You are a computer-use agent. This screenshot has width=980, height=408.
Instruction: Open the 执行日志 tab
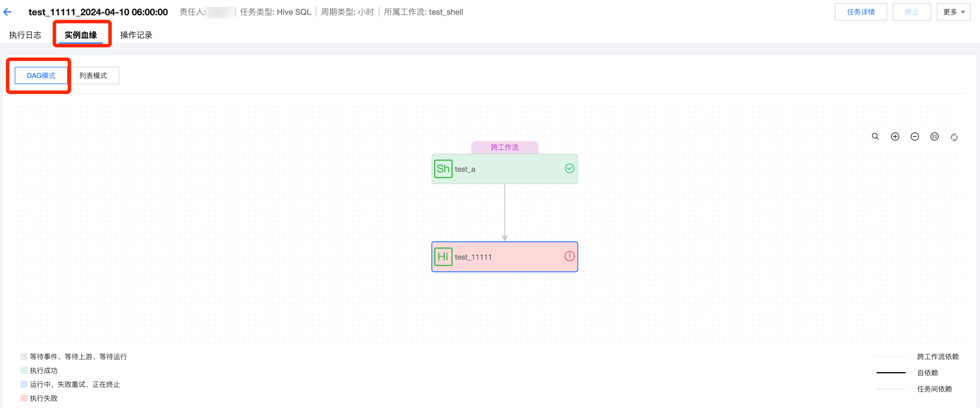[x=25, y=35]
